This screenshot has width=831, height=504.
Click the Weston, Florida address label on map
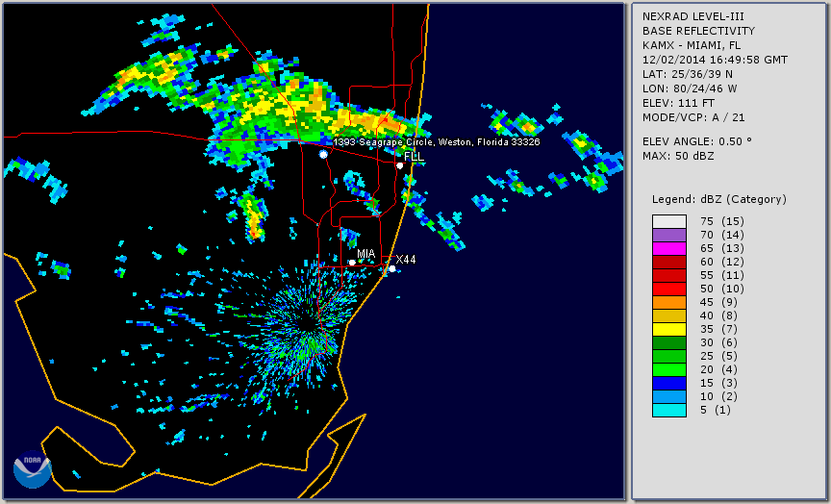437,142
